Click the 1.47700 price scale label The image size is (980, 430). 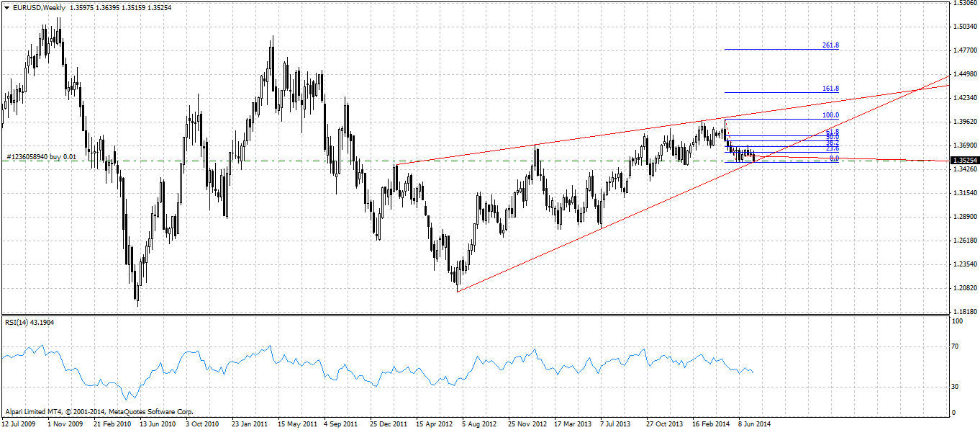[963, 50]
